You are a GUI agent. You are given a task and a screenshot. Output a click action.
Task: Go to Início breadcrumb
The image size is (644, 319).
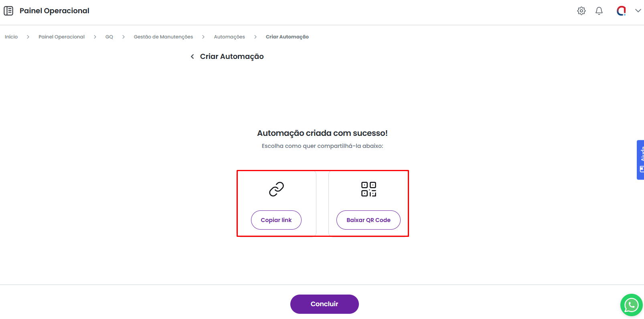(11, 37)
